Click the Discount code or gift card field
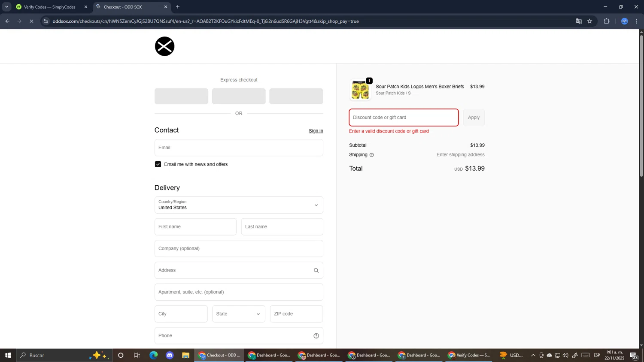The width and height of the screenshot is (644, 362). tap(404, 118)
